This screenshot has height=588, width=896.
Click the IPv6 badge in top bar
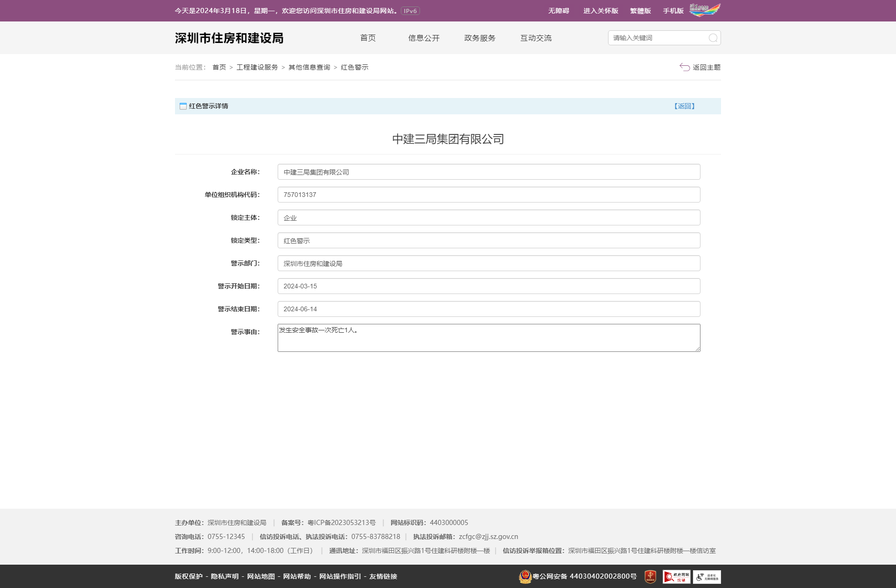pos(410,10)
